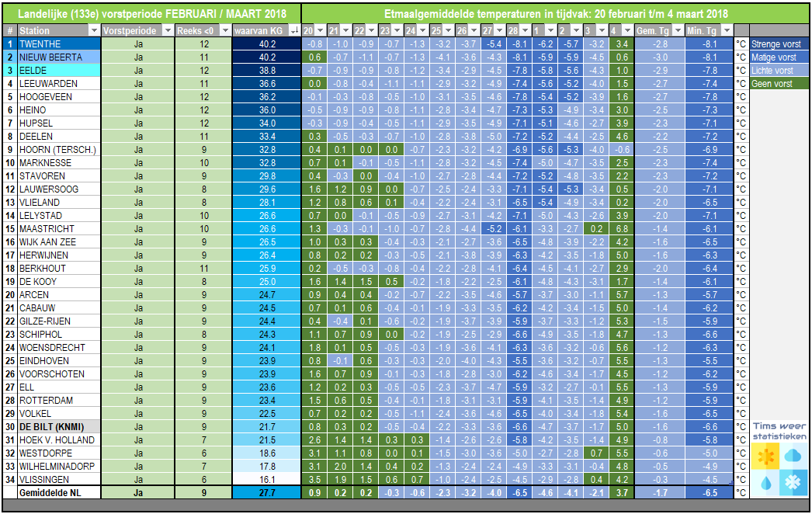Image resolution: width=812 pixels, height=514 pixels.
Task: Click the Gemiddelde NL summary row label
Action: point(50,493)
